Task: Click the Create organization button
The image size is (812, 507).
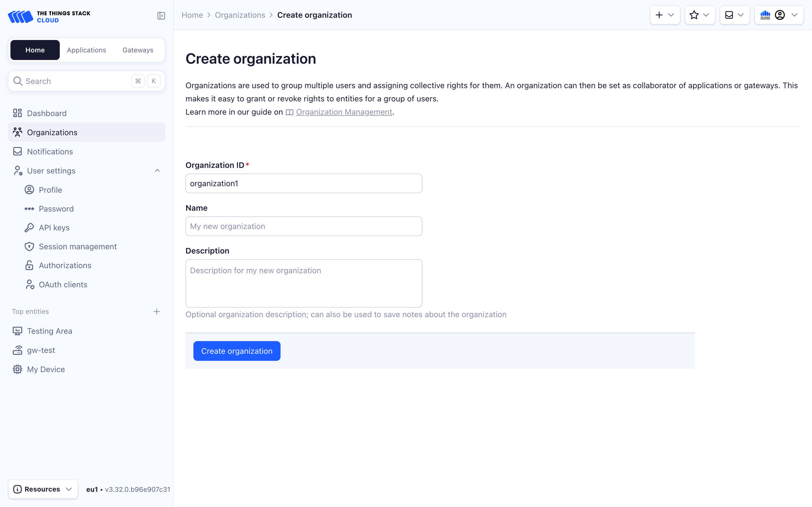Action: 237,350
